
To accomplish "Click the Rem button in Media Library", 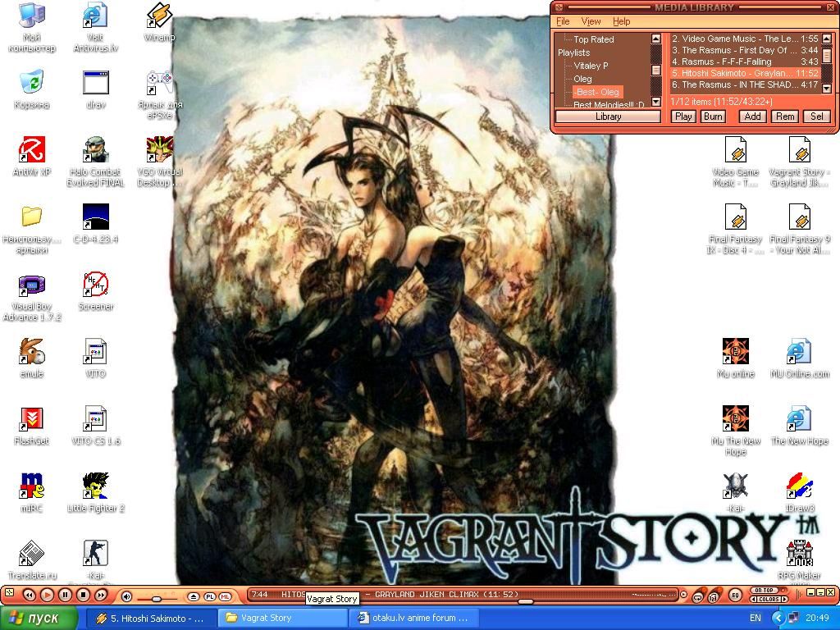I will (x=785, y=116).
